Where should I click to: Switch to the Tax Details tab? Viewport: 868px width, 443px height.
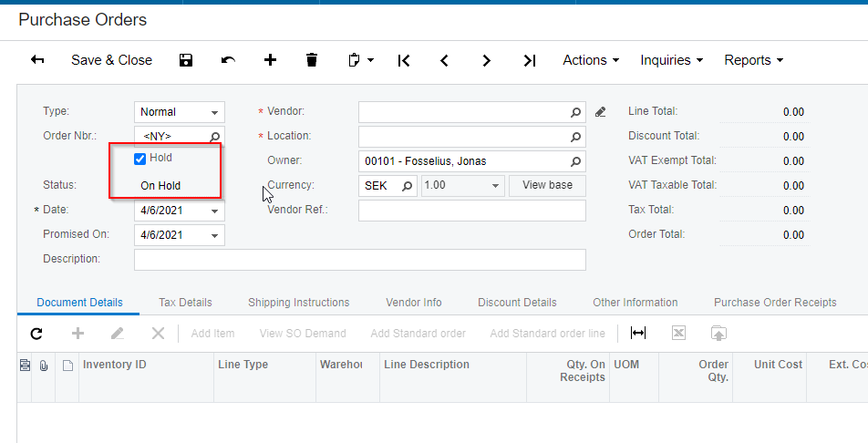(x=185, y=303)
